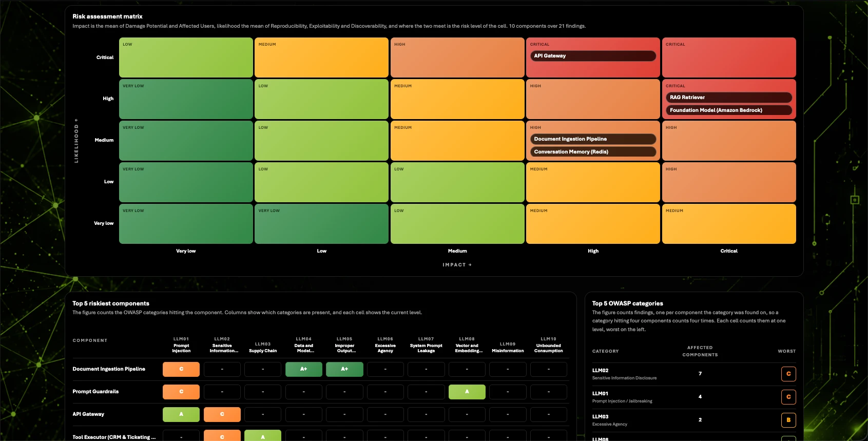Click the matrix cell at Very low likelihood, Very low impact
Image resolution: width=868 pixels, height=441 pixels.
186,224
